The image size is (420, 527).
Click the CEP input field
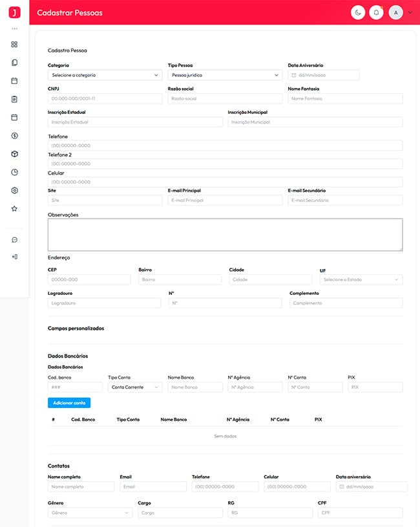(89, 279)
